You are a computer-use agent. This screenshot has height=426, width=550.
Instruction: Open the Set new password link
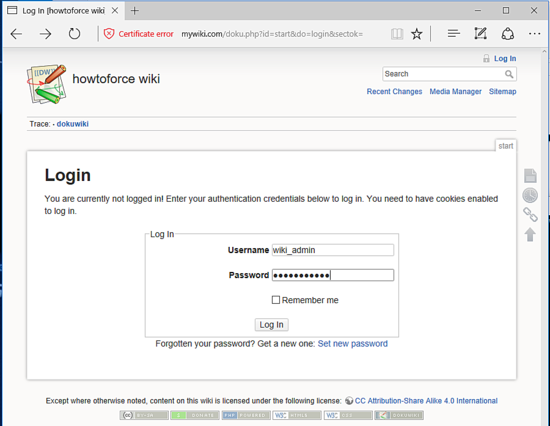click(353, 344)
